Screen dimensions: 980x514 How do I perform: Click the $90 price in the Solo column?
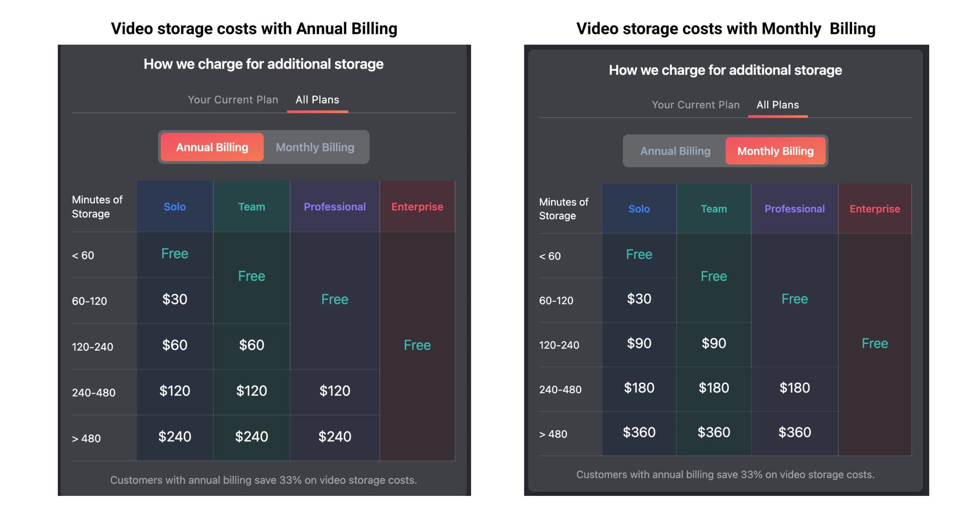(x=639, y=343)
